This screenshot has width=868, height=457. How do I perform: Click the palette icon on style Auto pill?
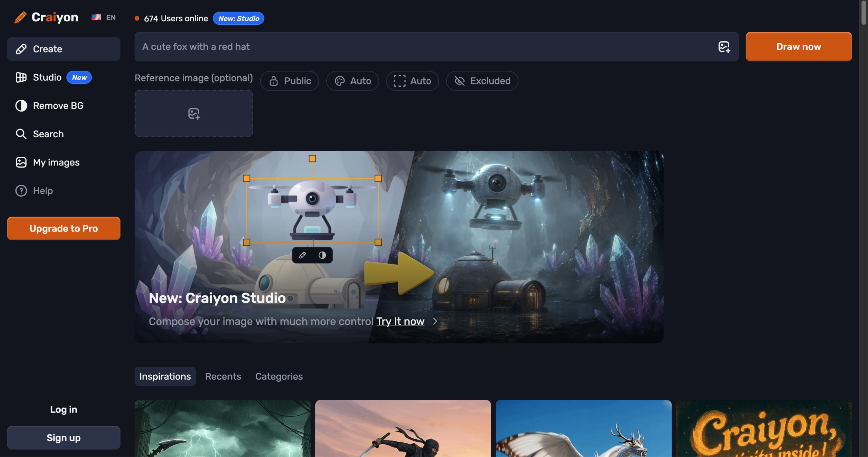[340, 81]
